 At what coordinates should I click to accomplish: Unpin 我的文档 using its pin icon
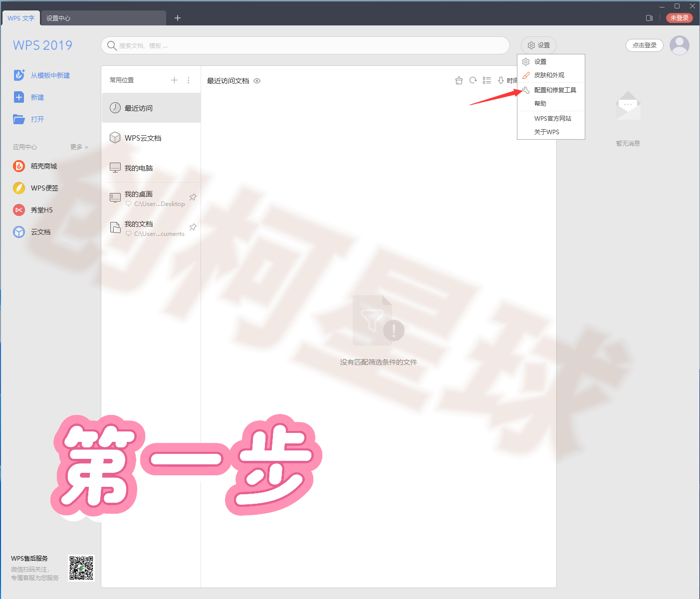click(193, 227)
